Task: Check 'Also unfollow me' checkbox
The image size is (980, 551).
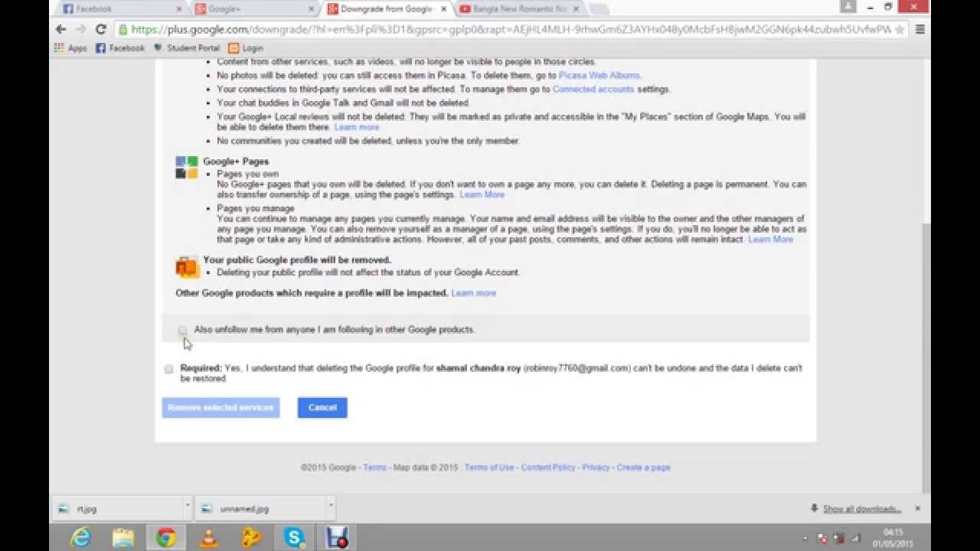Action: click(182, 331)
